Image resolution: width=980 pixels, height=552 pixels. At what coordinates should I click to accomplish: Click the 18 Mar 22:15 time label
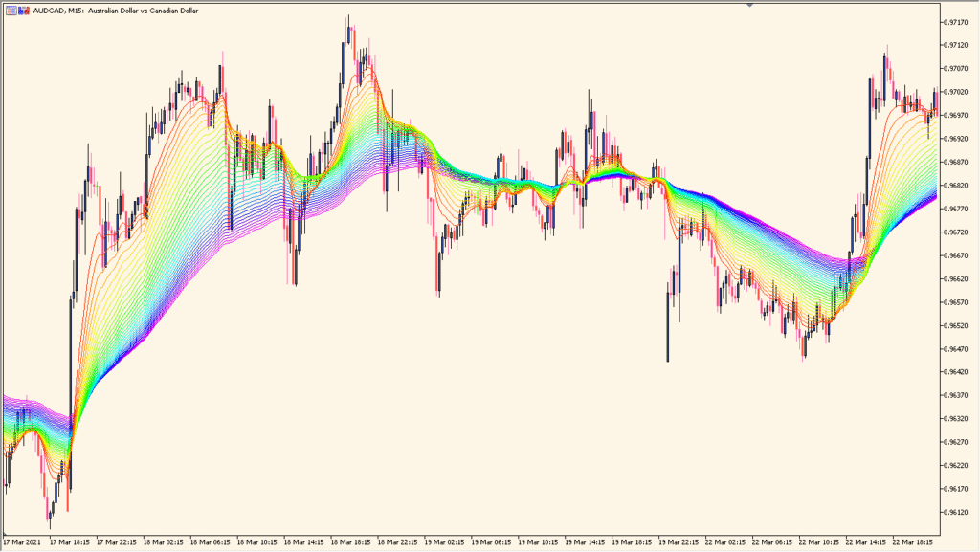pyautogui.click(x=397, y=542)
